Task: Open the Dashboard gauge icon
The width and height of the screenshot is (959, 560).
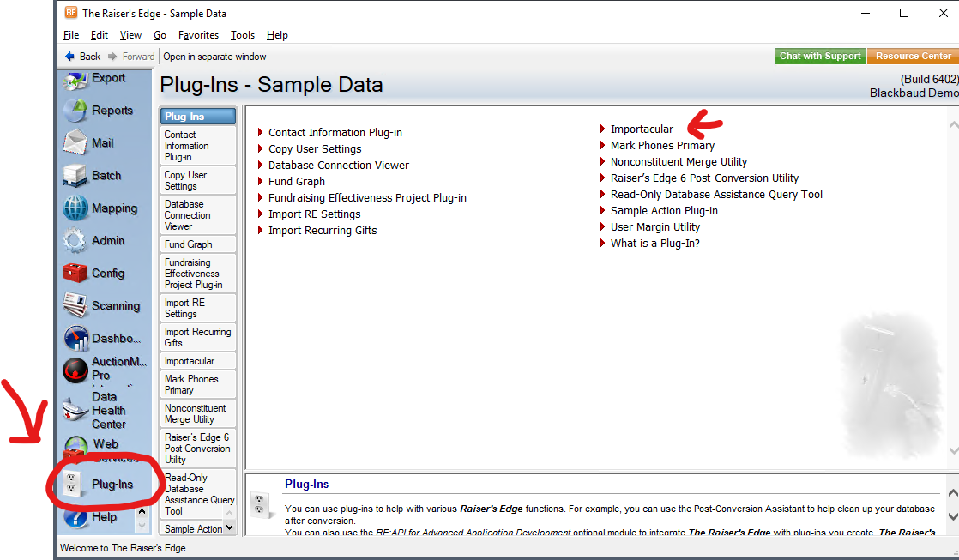Action: (x=75, y=339)
